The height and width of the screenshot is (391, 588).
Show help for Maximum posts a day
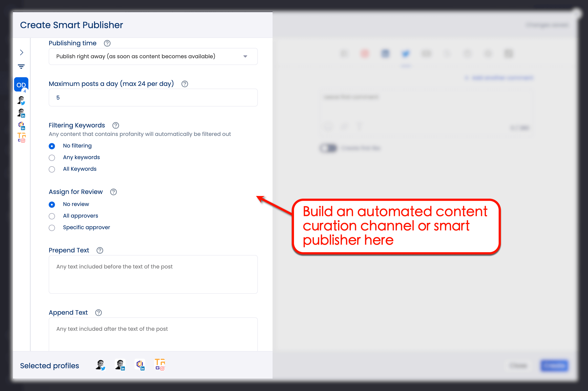[185, 84]
